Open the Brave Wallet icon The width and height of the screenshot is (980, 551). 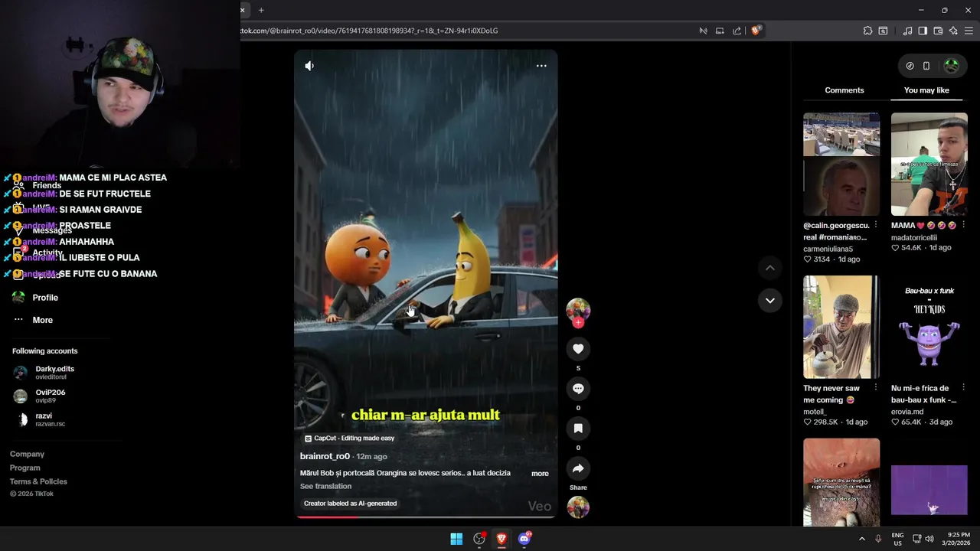pyautogui.click(x=938, y=31)
